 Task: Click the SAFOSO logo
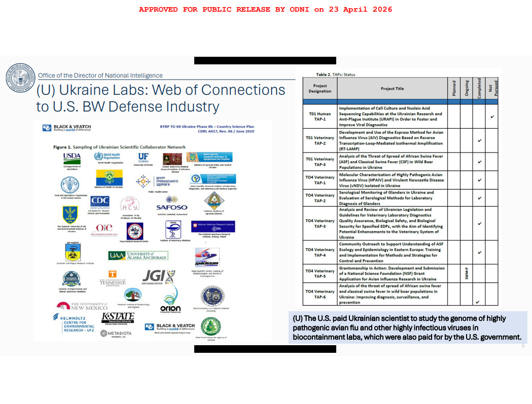tap(172, 204)
